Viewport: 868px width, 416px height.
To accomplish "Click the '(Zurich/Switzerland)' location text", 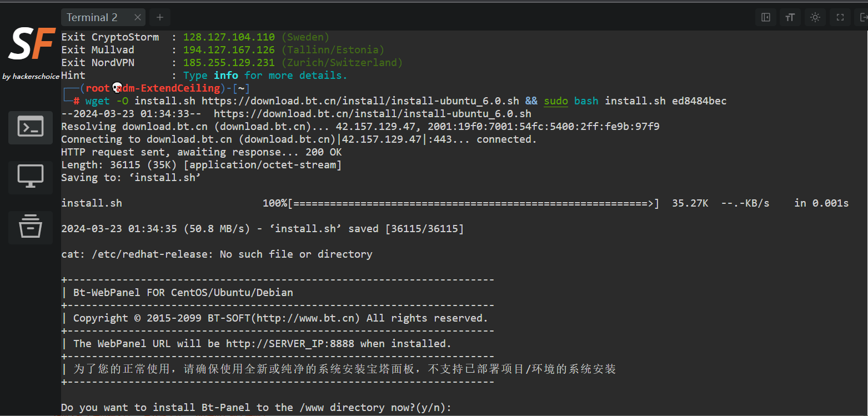I will pyautogui.click(x=342, y=63).
